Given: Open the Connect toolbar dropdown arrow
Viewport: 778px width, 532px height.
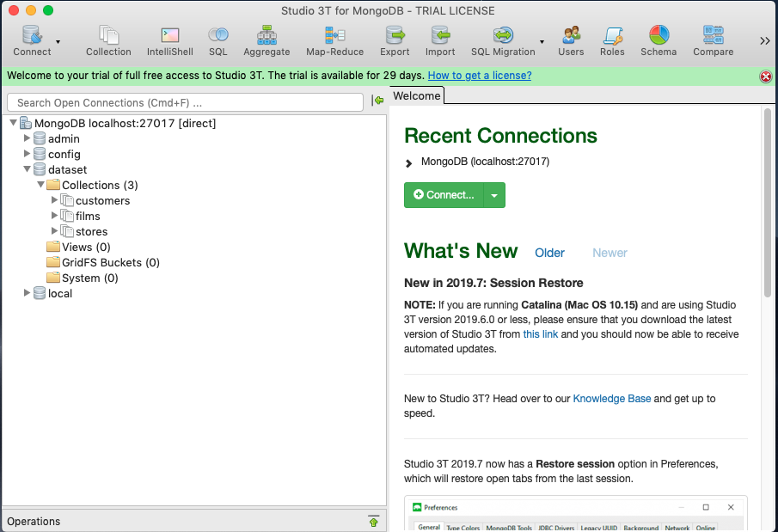Looking at the screenshot, I should point(58,42).
